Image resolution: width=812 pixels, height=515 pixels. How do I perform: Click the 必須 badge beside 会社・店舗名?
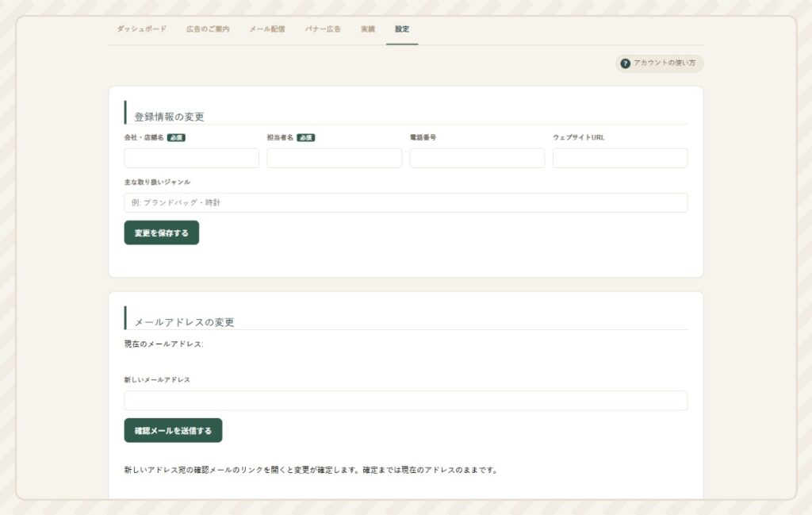click(x=176, y=138)
